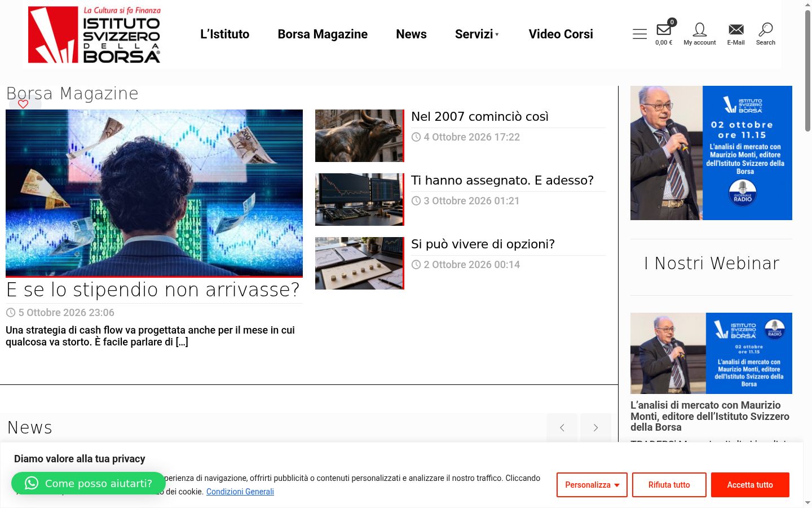Click the page vertical scrollbar thumb
This screenshot has height=508, width=812.
tap(807, 71)
